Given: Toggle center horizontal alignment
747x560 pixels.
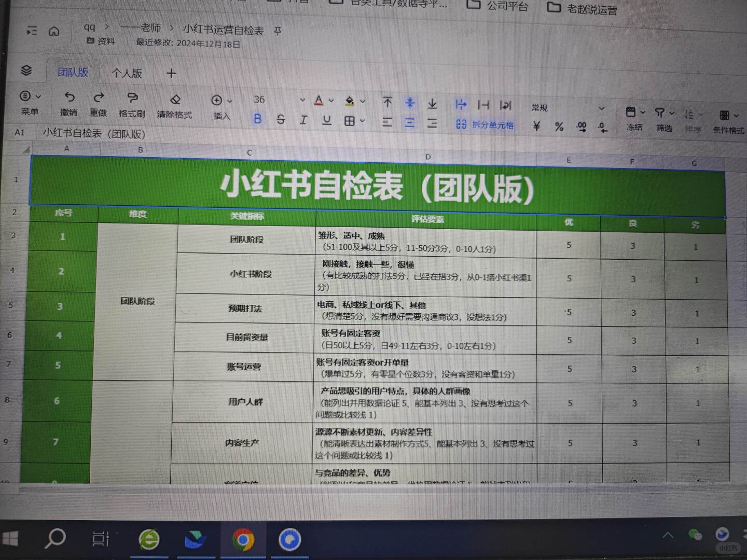Looking at the screenshot, I should 410,123.
